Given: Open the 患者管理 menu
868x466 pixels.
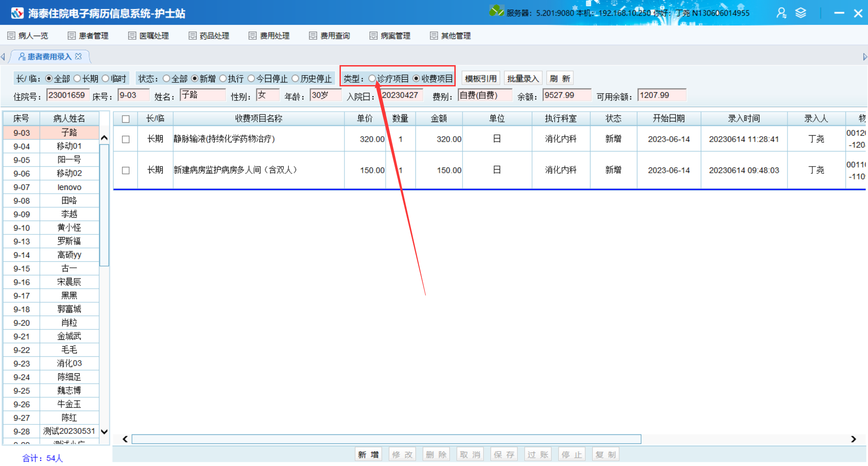Looking at the screenshot, I should tap(88, 36).
